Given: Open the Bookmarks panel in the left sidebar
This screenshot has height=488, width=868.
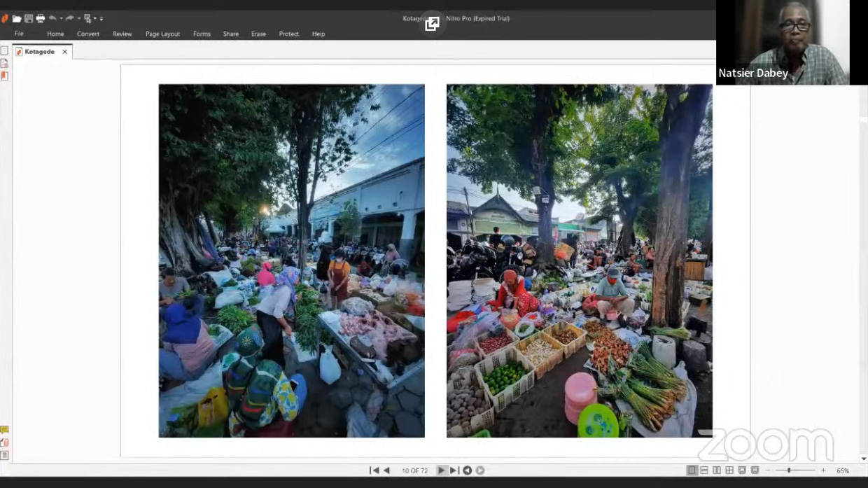Looking at the screenshot, I should point(4,63).
